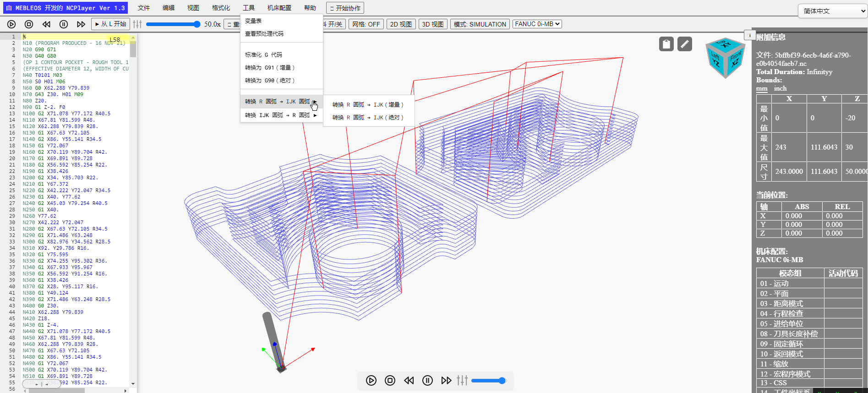This screenshot has width=868, height=393.
Task: Toggle the grid OFF button
Action: click(366, 24)
